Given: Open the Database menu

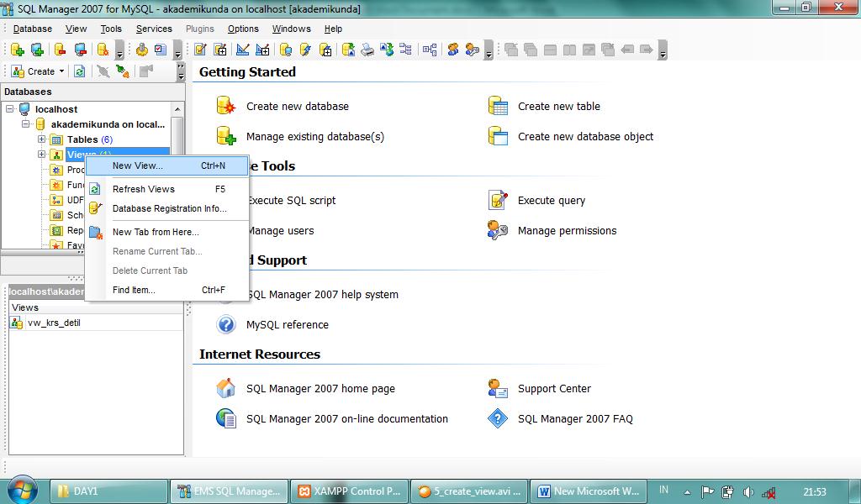Looking at the screenshot, I should [33, 29].
